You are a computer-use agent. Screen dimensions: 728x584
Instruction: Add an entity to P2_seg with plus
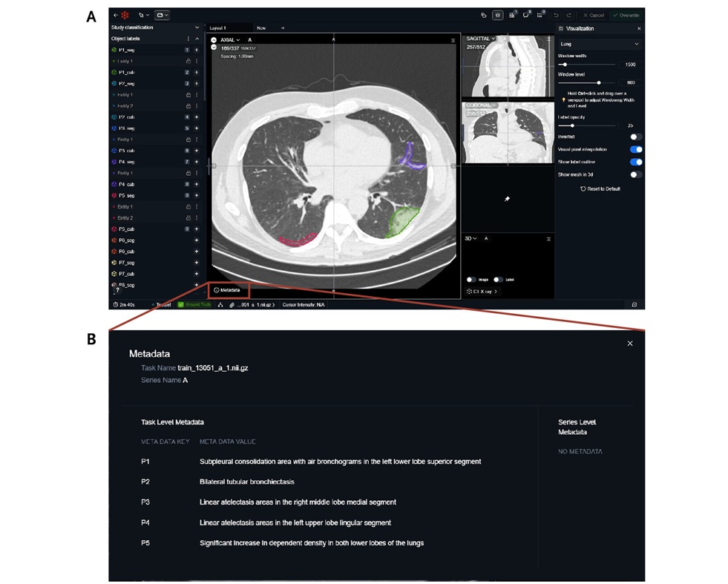[197, 84]
